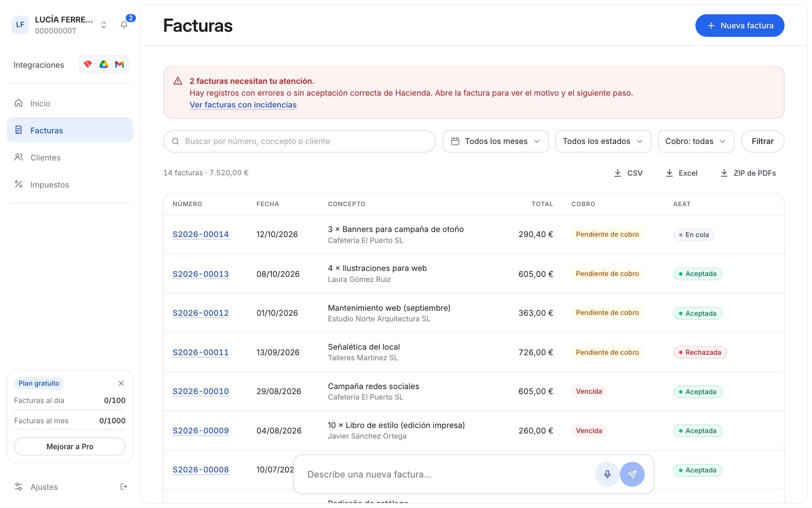This screenshot has height=508, width=812.
Task: Open invoice S2026-00014
Action: pos(200,234)
